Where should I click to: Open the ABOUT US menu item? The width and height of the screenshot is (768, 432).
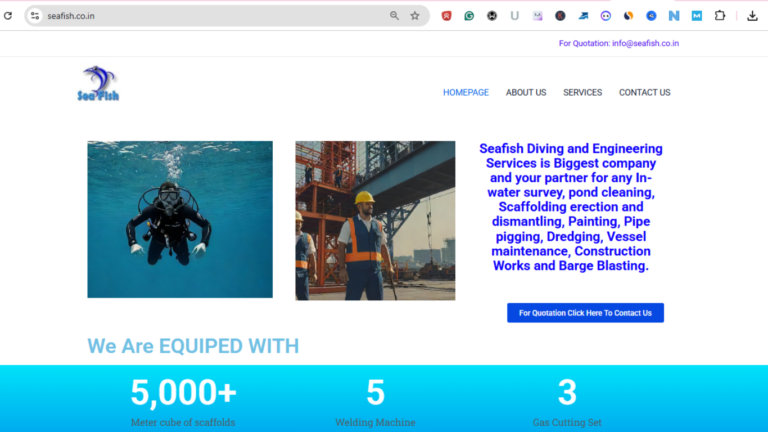coord(526,93)
